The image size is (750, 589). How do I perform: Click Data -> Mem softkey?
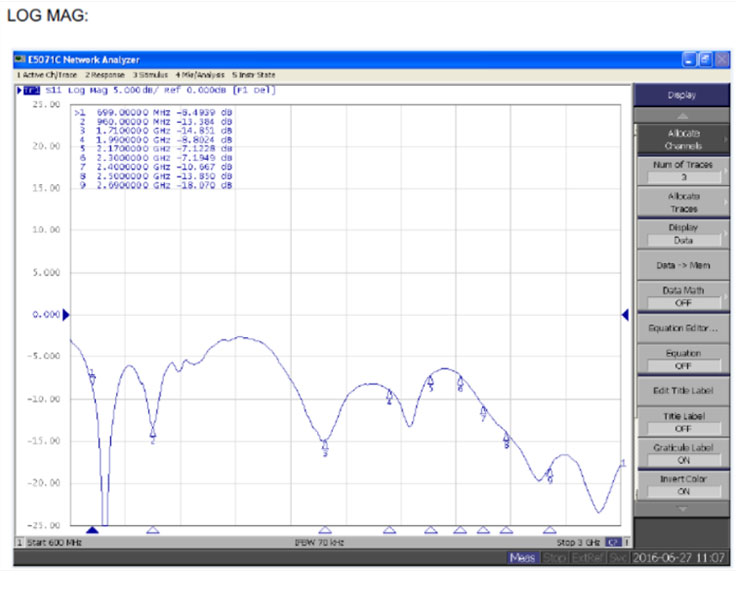tap(683, 265)
